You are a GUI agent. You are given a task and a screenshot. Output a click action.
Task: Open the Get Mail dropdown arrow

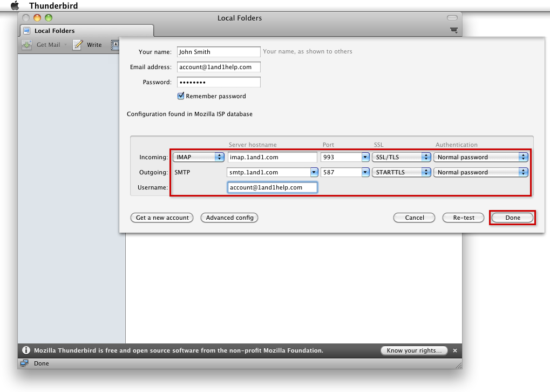(x=65, y=45)
